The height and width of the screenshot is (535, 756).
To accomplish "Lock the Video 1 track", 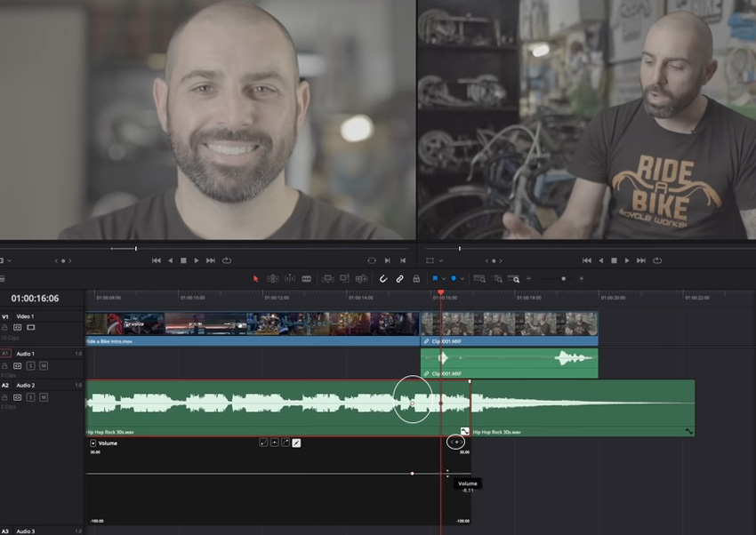I will coord(5,327).
